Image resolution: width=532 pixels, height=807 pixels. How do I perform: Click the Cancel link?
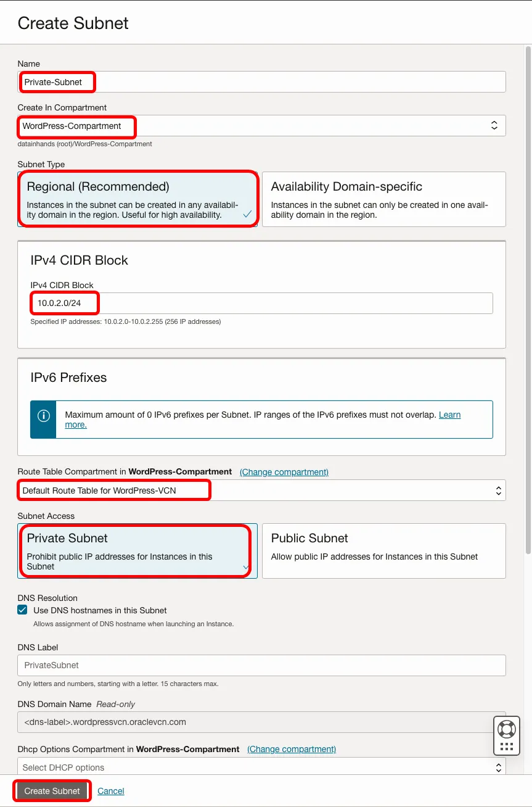click(111, 791)
